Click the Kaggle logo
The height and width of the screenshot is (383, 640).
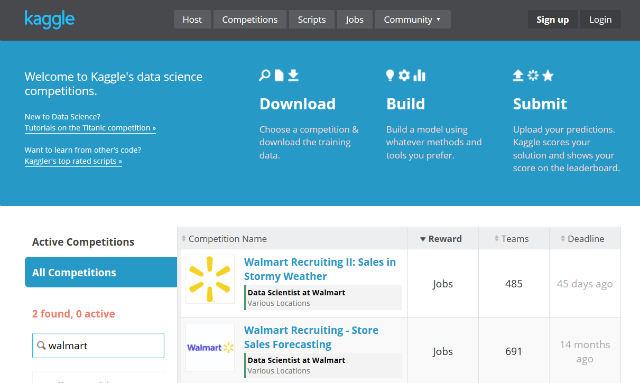(49, 19)
